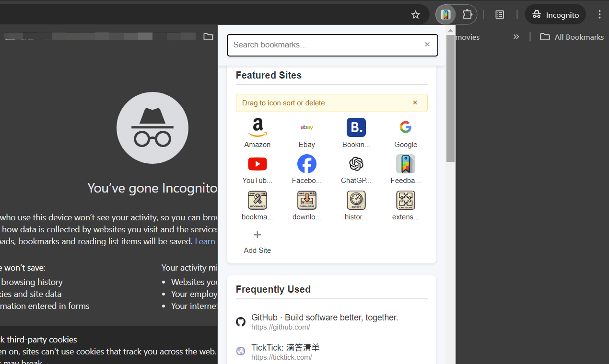Open the downloads shortcut icon
The height and width of the screenshot is (364, 609).
[x=307, y=200]
